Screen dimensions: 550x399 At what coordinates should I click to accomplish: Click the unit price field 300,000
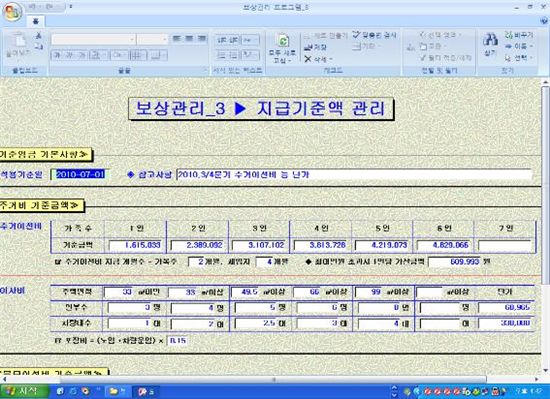click(505, 323)
